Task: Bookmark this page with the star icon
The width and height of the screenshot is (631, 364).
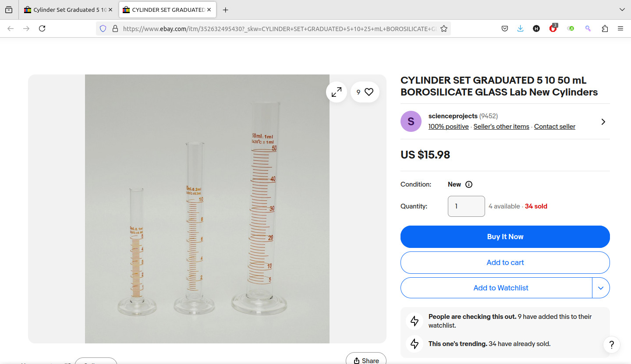Action: [444, 28]
